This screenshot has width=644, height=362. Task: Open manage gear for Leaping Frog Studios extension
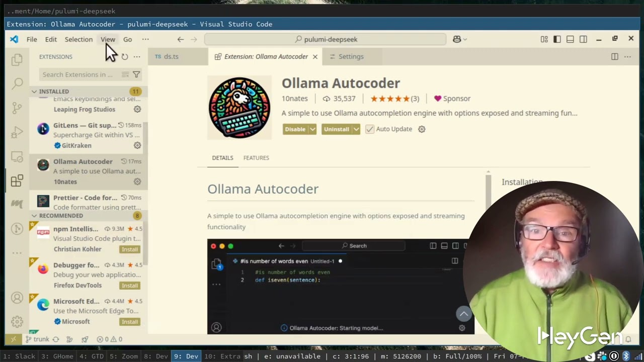click(x=137, y=109)
